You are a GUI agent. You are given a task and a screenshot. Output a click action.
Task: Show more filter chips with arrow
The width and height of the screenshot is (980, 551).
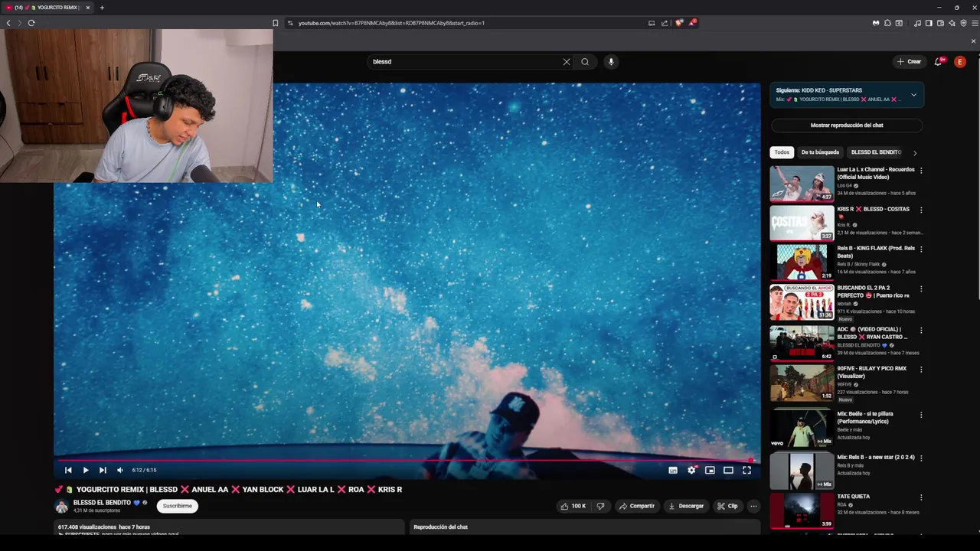pyautogui.click(x=914, y=153)
